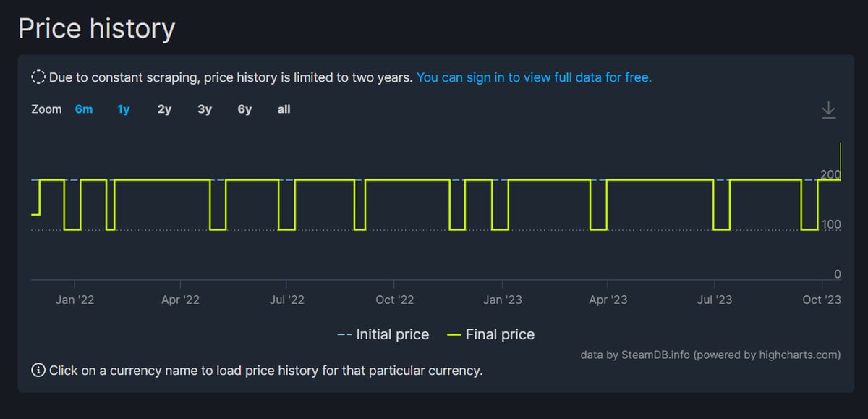
Task: Toggle the Final price series in legend
Action: 491,334
